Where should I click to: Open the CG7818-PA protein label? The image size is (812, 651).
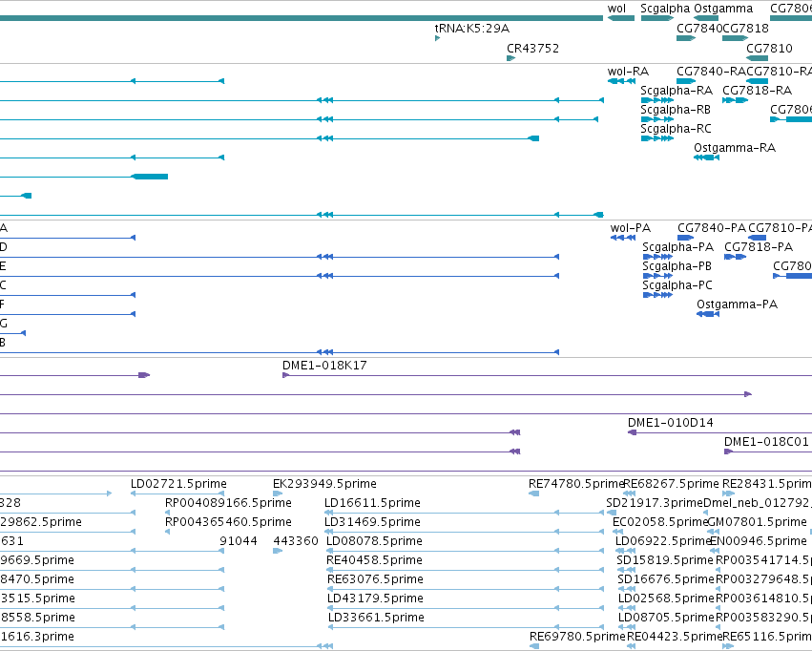click(x=759, y=247)
